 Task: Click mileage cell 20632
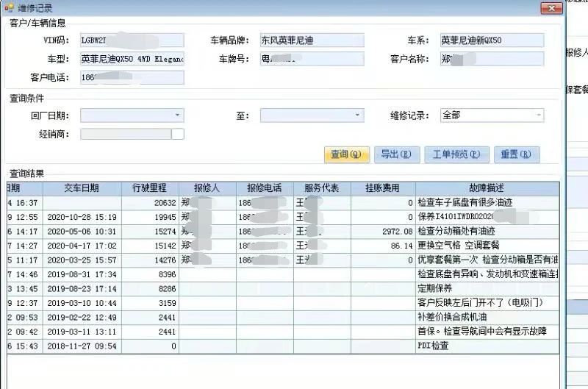(x=150, y=203)
